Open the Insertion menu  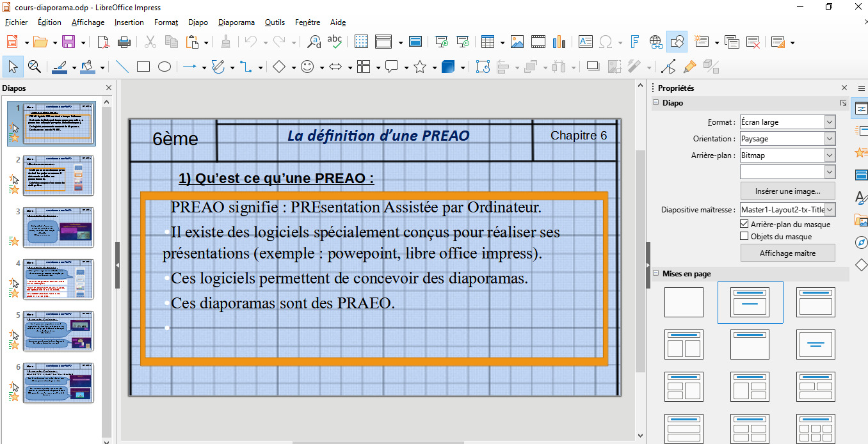click(x=129, y=22)
